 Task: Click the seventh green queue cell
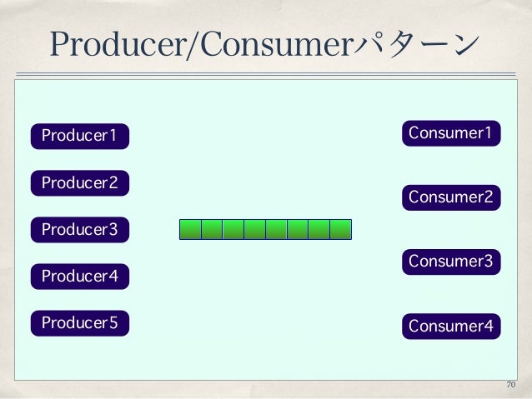tap(319, 230)
